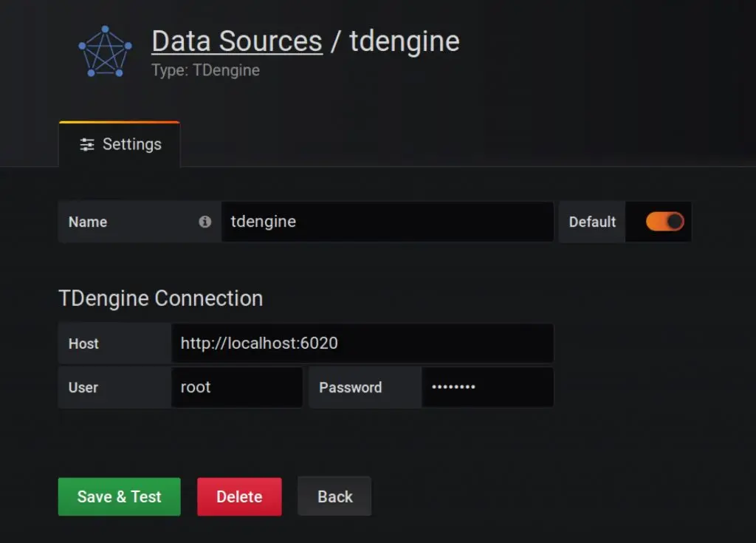Click the Save & Test button
Viewport: 756px width, 543px height.
(120, 496)
